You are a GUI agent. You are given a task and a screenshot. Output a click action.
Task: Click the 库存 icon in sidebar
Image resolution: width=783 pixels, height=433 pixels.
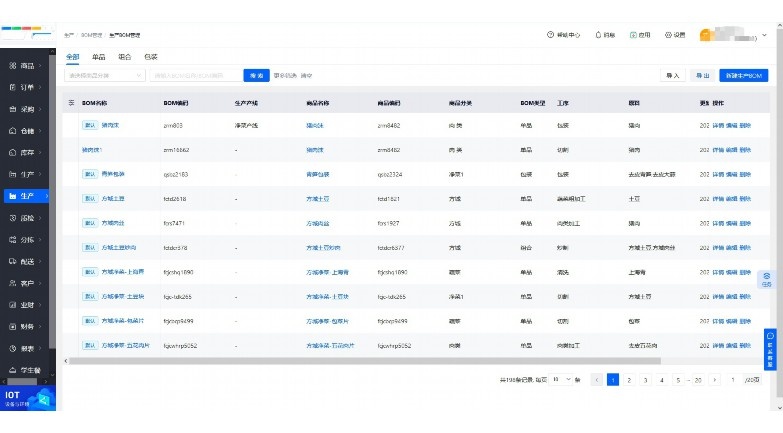(13, 152)
